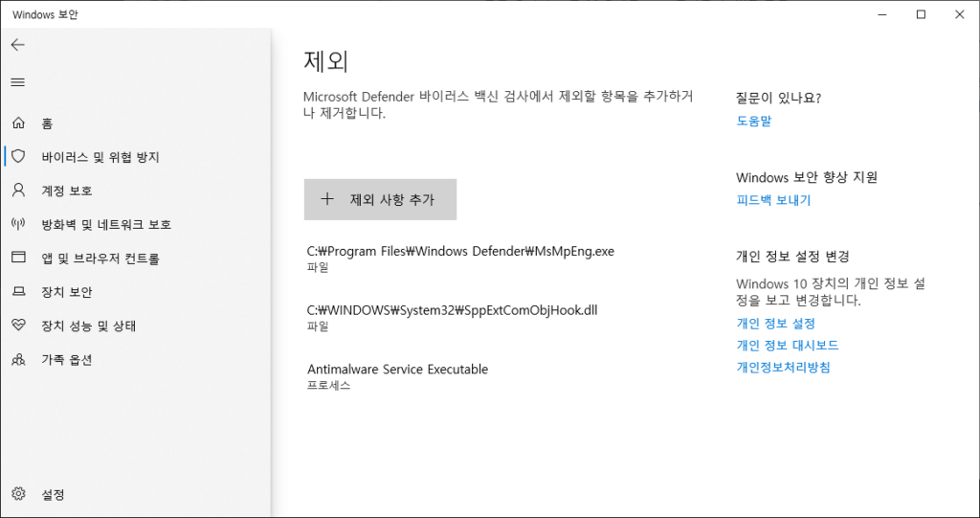The height and width of the screenshot is (518, 980).
Task: Expand the Antimalware Service Executable exclusion
Action: [x=397, y=376]
